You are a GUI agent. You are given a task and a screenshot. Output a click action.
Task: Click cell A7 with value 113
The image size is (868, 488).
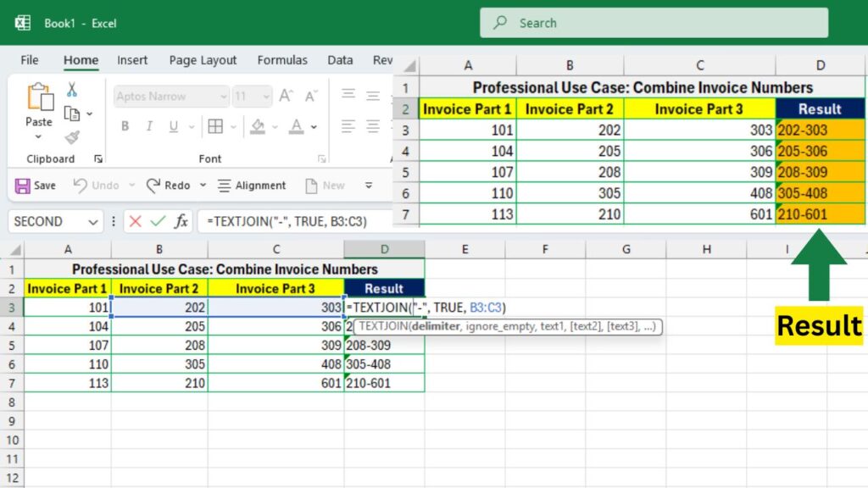point(68,383)
